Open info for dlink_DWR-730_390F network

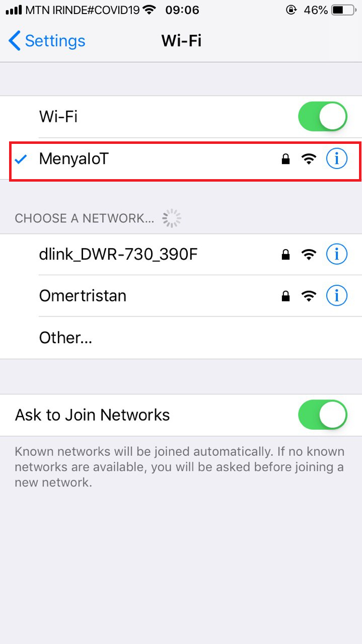click(x=337, y=255)
